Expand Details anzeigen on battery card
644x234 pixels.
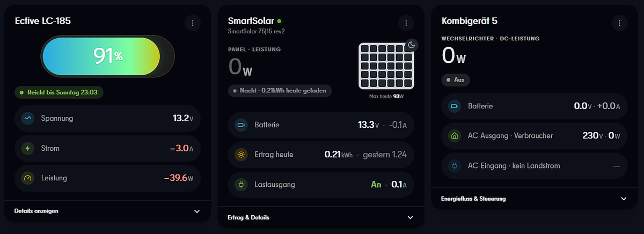click(x=107, y=211)
